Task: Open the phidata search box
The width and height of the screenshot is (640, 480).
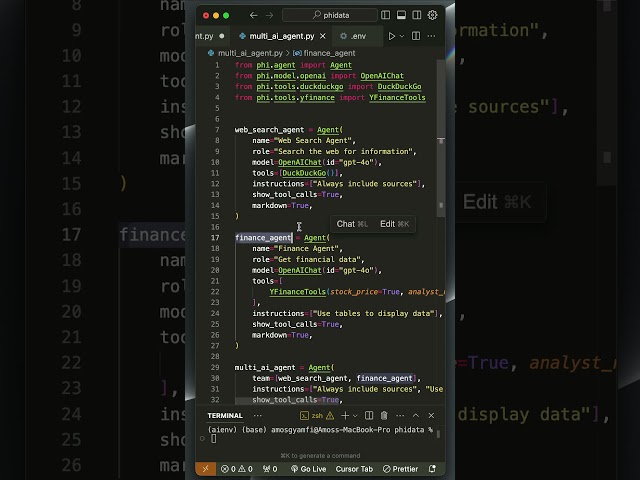Action: (330, 16)
